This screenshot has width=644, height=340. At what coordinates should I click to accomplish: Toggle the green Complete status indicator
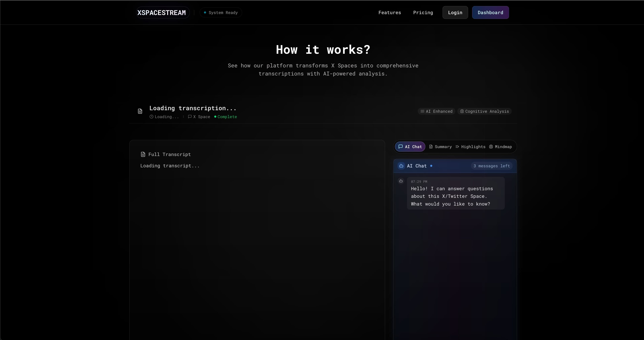pyautogui.click(x=215, y=117)
